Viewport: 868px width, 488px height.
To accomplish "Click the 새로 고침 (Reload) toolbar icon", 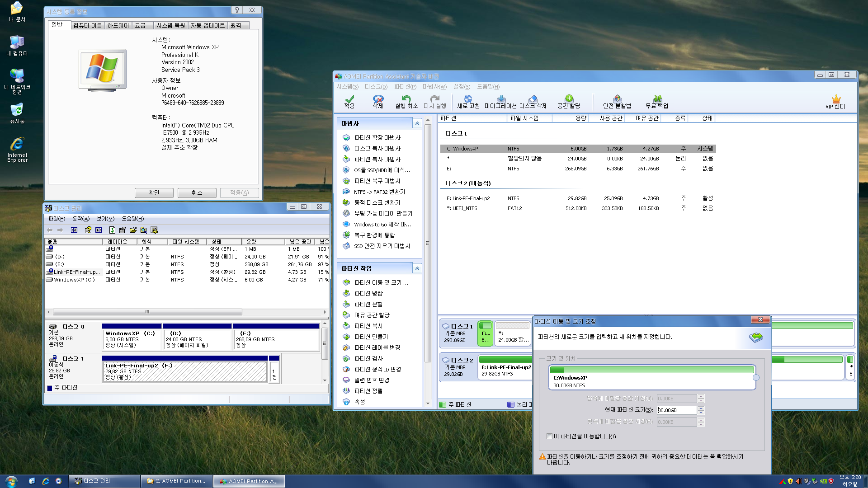I will coord(468,102).
